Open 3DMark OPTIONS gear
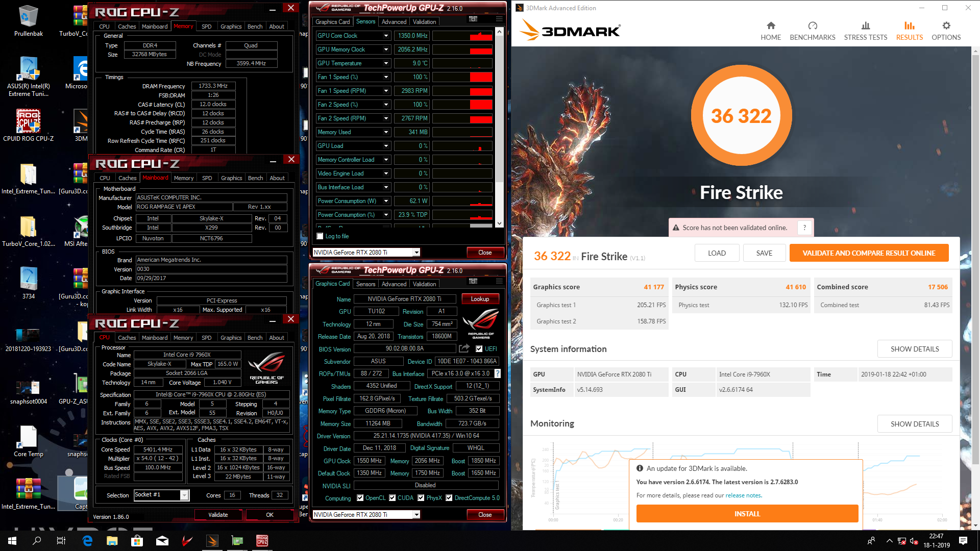 tap(946, 31)
